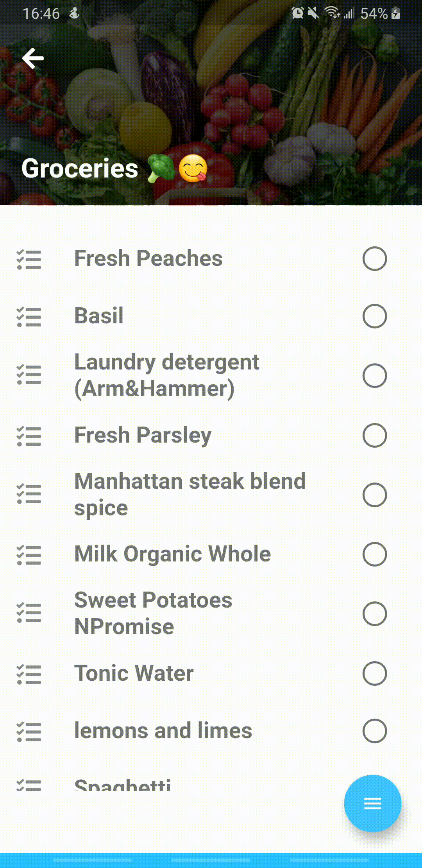
Task: Tap the Groceries list title
Action: coord(80,169)
